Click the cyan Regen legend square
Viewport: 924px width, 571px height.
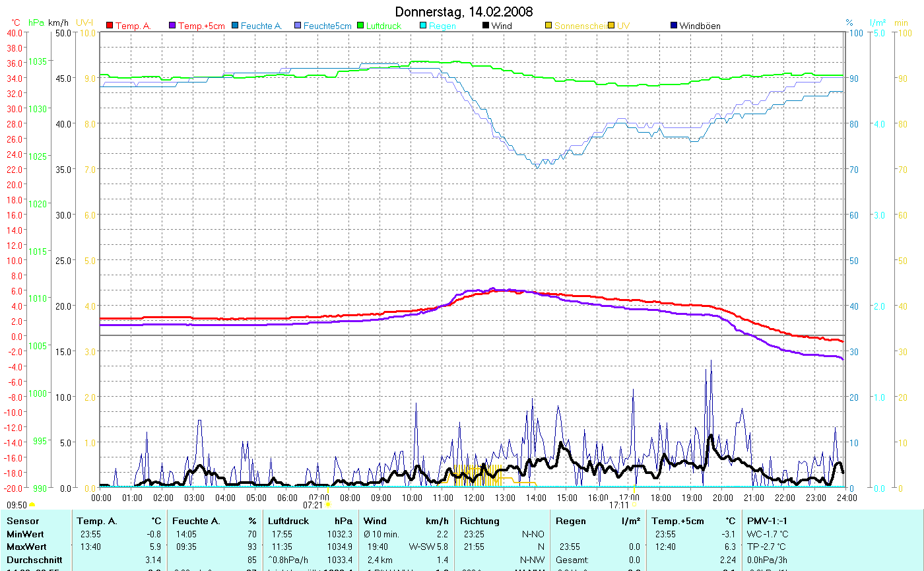tap(423, 26)
